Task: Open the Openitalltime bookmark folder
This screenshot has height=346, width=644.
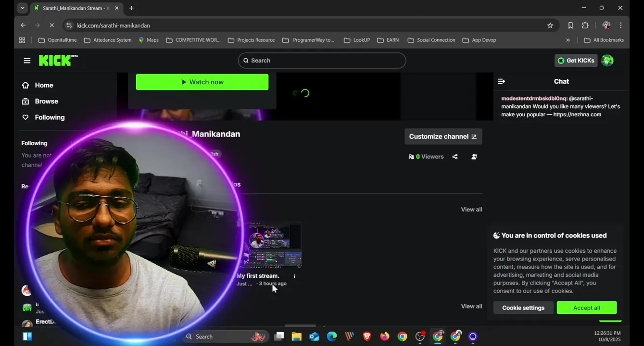Action: [x=57, y=40]
